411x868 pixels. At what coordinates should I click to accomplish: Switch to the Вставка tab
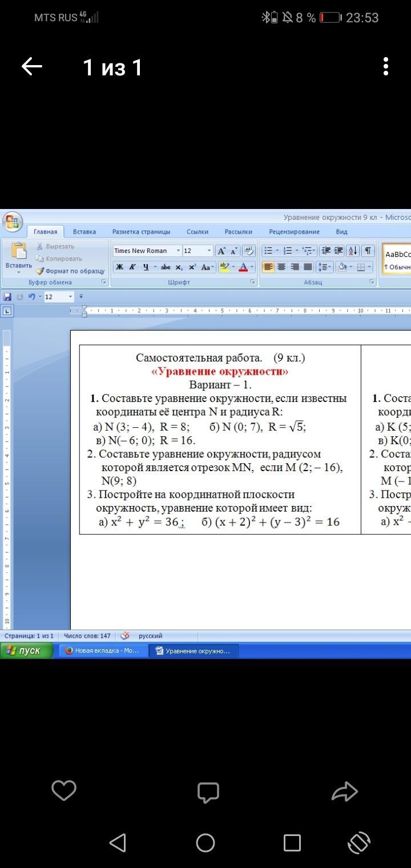(84, 232)
